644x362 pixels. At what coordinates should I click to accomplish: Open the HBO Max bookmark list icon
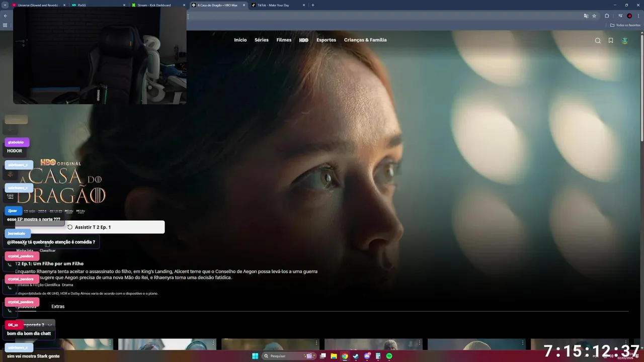pos(611,41)
